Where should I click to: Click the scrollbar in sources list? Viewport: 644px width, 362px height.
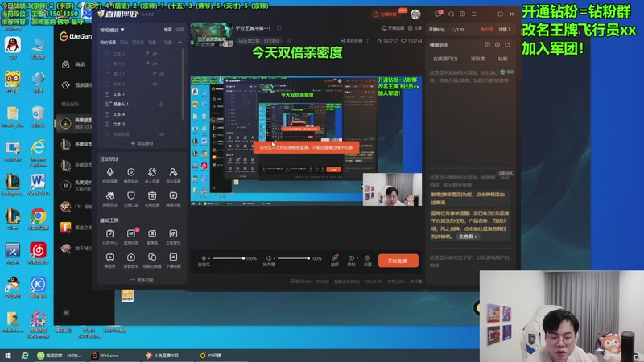point(183,84)
